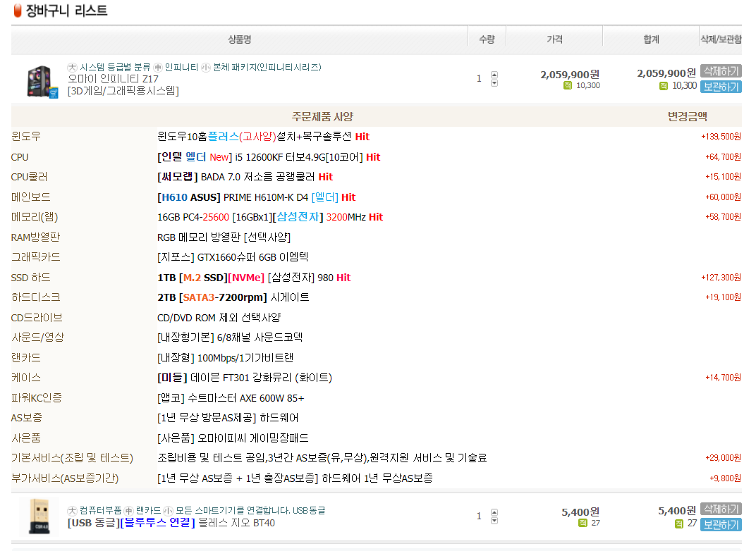
Task: Select 1TB M.2 SSD 980 spec text
Action: 254,278
